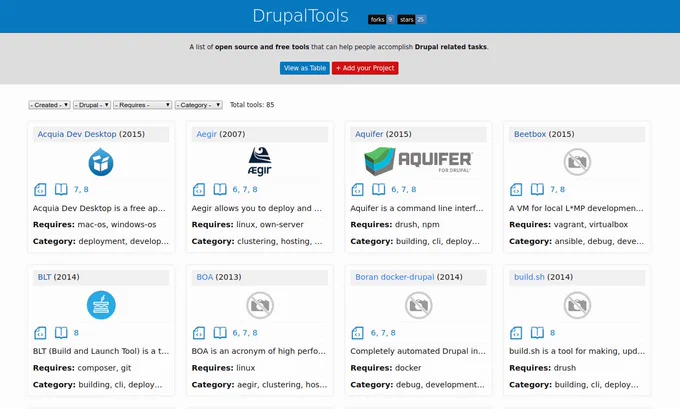Open the BLT project link
This screenshot has width=680, height=409.
[44, 277]
